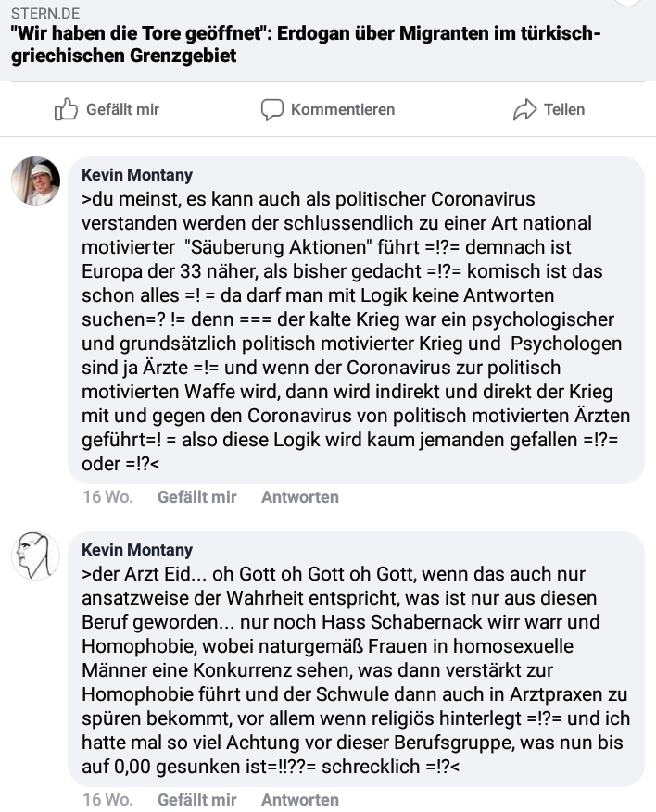Open the profile photo with the white cap

pyautogui.click(x=36, y=181)
